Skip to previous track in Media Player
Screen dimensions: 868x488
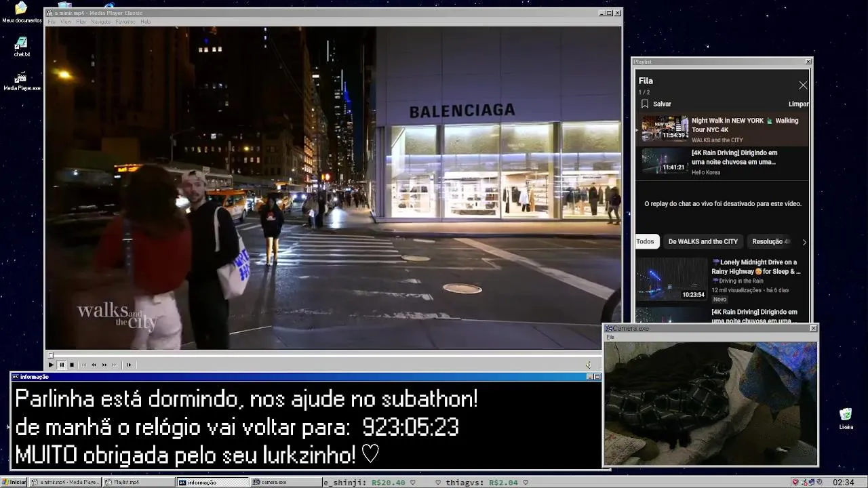pyautogui.click(x=83, y=365)
